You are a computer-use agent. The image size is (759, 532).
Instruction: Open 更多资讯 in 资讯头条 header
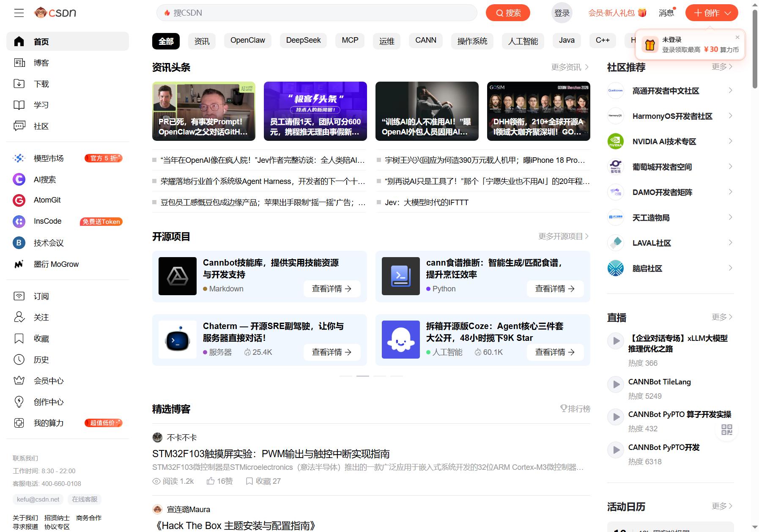coord(570,67)
